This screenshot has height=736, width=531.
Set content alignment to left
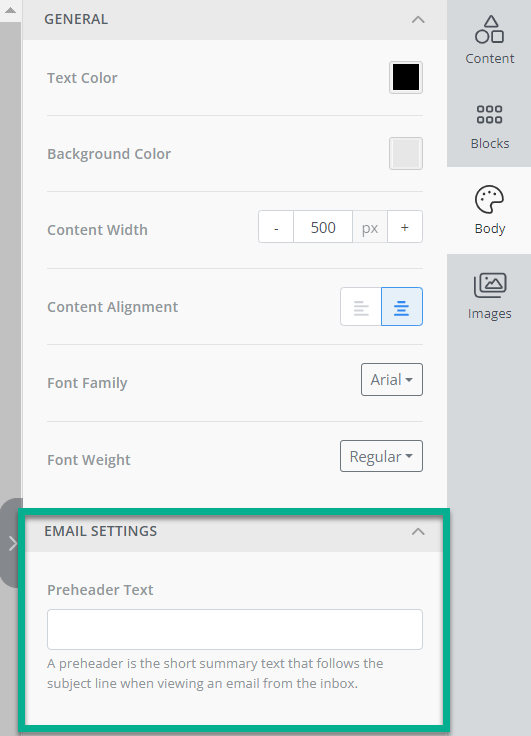361,307
